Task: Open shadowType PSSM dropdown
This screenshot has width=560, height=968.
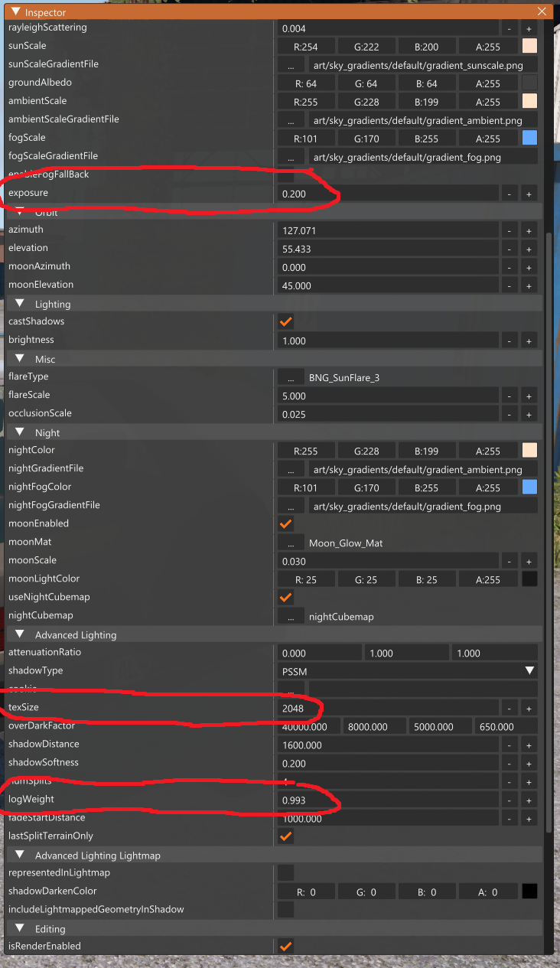Action: point(407,671)
